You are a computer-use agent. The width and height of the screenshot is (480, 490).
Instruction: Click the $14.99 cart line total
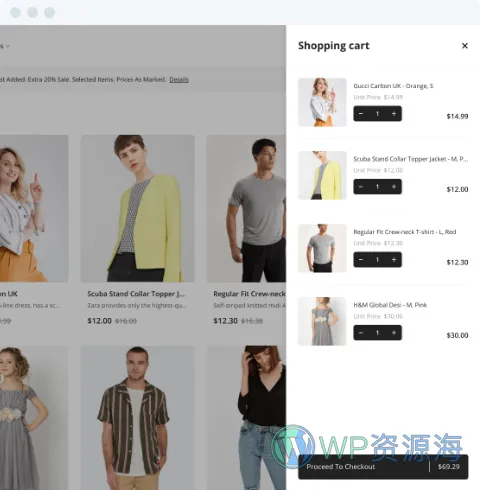(x=457, y=116)
